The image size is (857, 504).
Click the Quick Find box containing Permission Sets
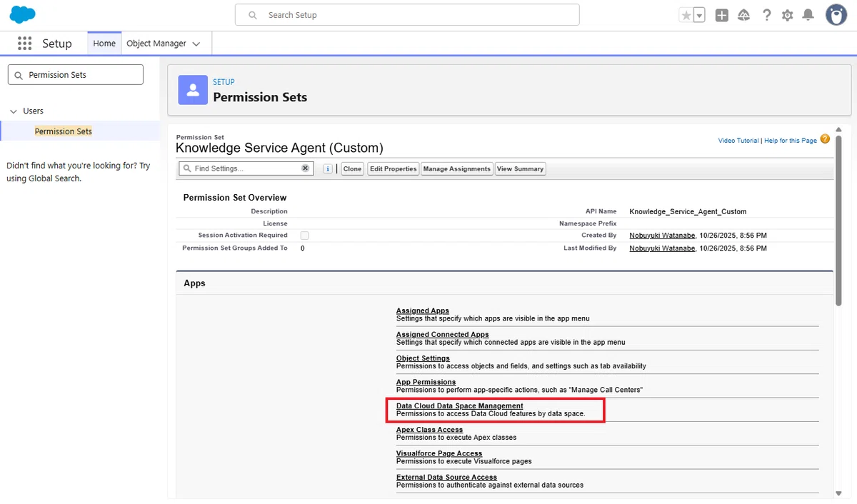click(x=75, y=74)
